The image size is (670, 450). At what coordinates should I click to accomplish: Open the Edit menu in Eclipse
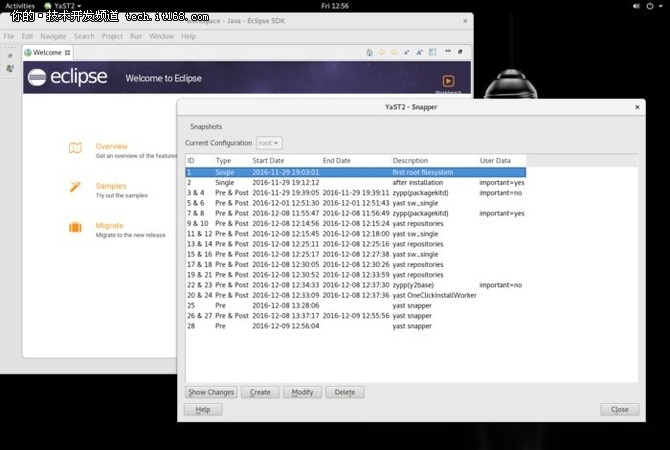click(27, 36)
